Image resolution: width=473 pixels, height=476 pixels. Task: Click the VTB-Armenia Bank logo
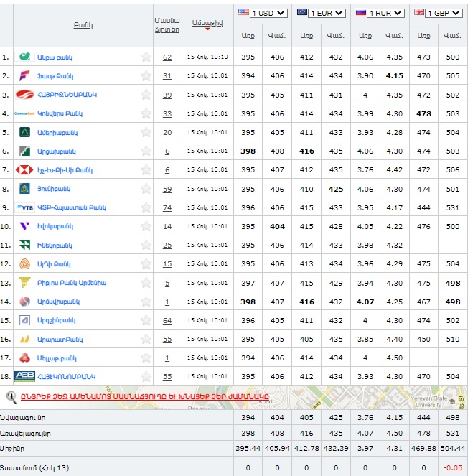click(26, 207)
